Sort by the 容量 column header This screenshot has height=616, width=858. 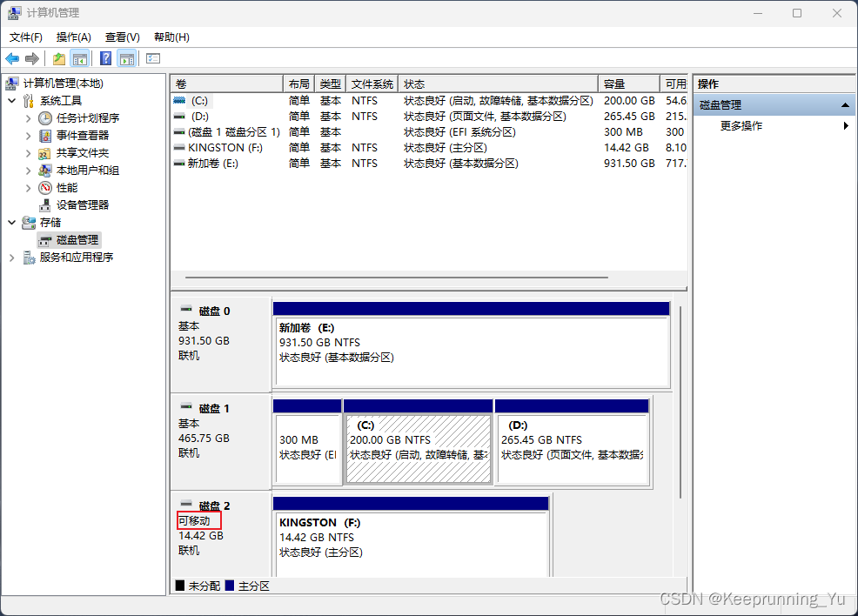(629, 84)
